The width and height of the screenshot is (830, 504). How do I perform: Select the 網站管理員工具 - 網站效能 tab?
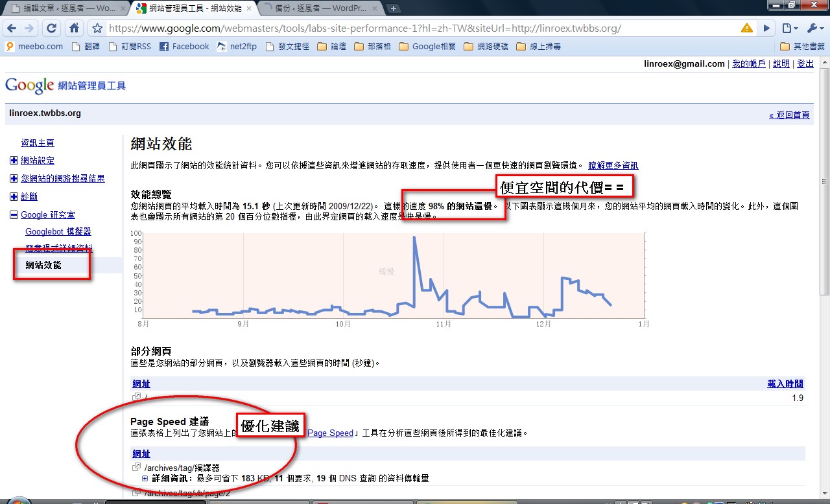[x=194, y=8]
